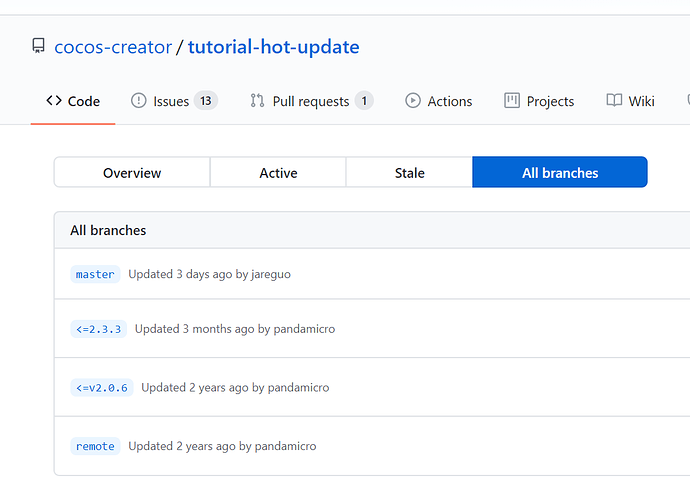Select the Stale branches filter
Image resolution: width=690 pixels, height=495 pixels.
409,173
